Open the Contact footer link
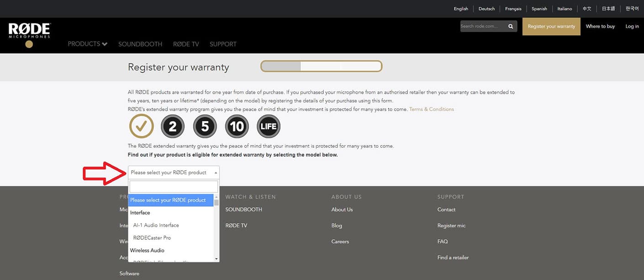 pos(446,210)
